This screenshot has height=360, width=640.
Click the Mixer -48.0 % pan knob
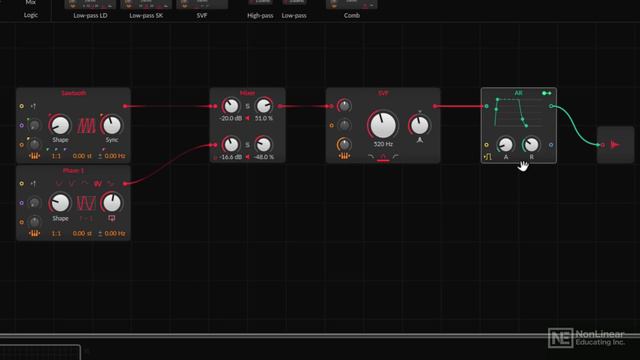pyautogui.click(x=264, y=144)
